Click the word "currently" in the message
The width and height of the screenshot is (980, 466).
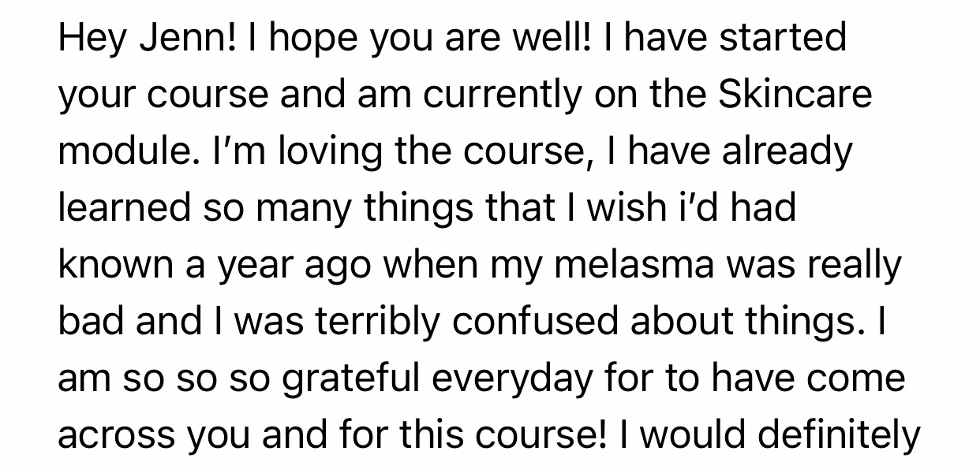tap(505, 94)
